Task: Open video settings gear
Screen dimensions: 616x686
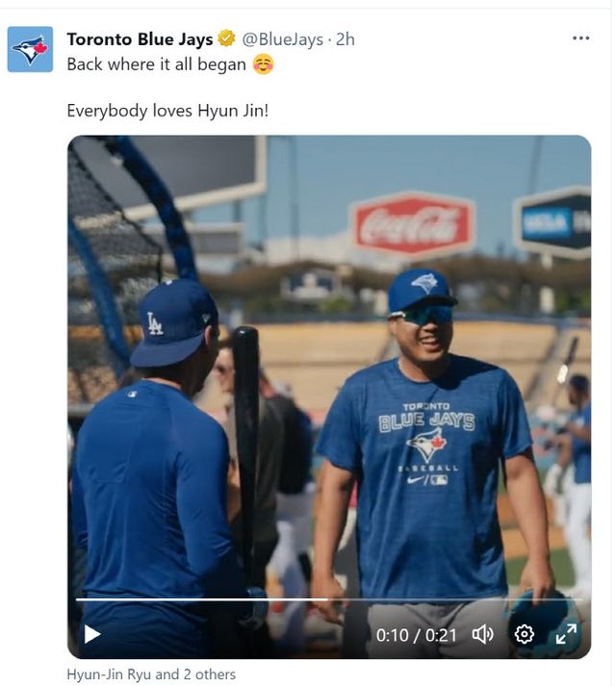Action: pyautogui.click(x=525, y=634)
